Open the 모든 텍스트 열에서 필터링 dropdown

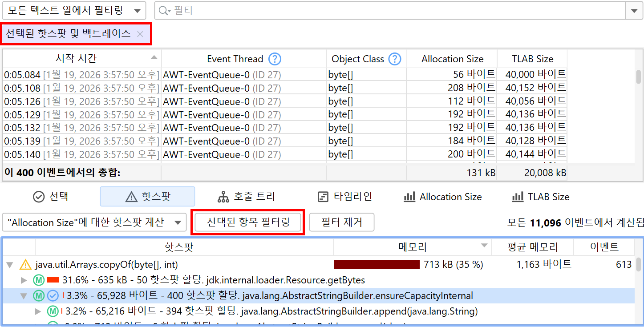pos(73,11)
